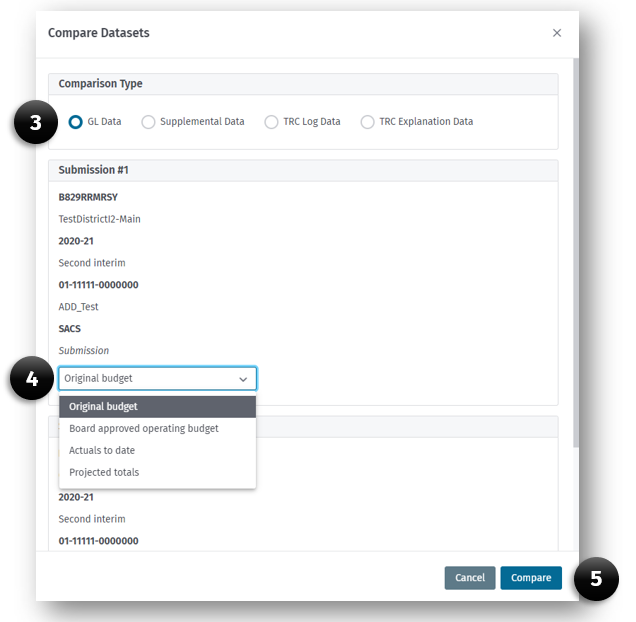Click the SACS label
The image size is (636, 622).
[69, 329]
